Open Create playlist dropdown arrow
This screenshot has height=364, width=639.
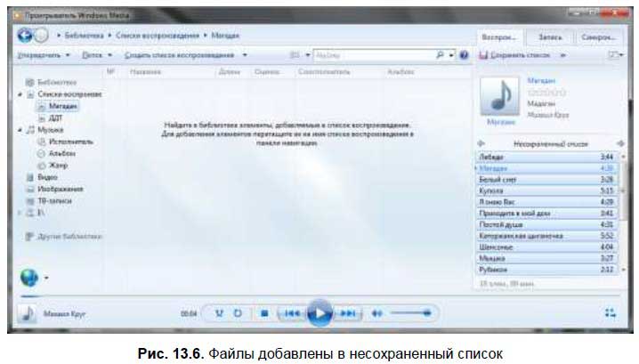(245, 54)
